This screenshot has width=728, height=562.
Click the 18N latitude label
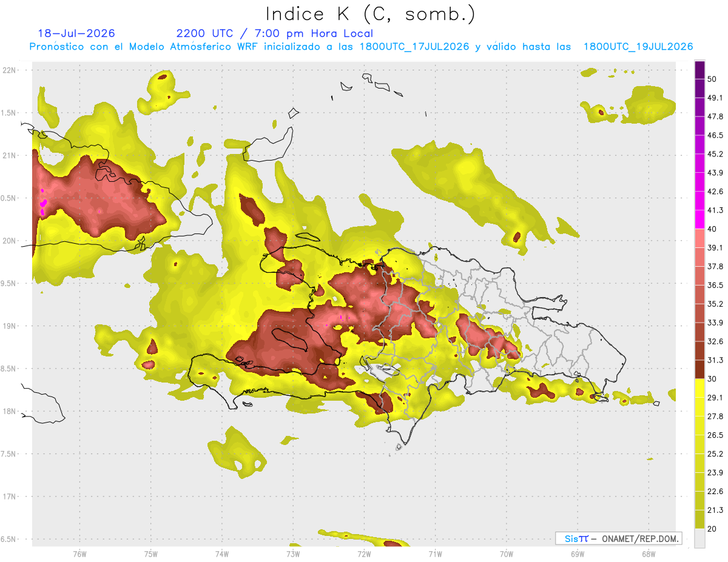click(8, 411)
